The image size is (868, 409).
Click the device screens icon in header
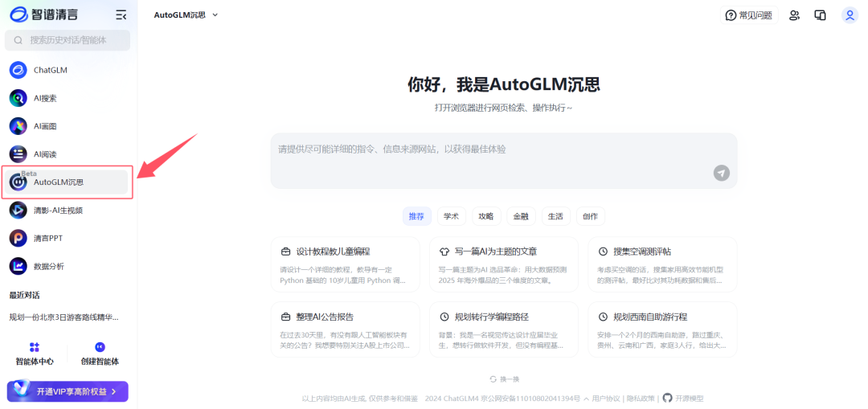(821, 15)
